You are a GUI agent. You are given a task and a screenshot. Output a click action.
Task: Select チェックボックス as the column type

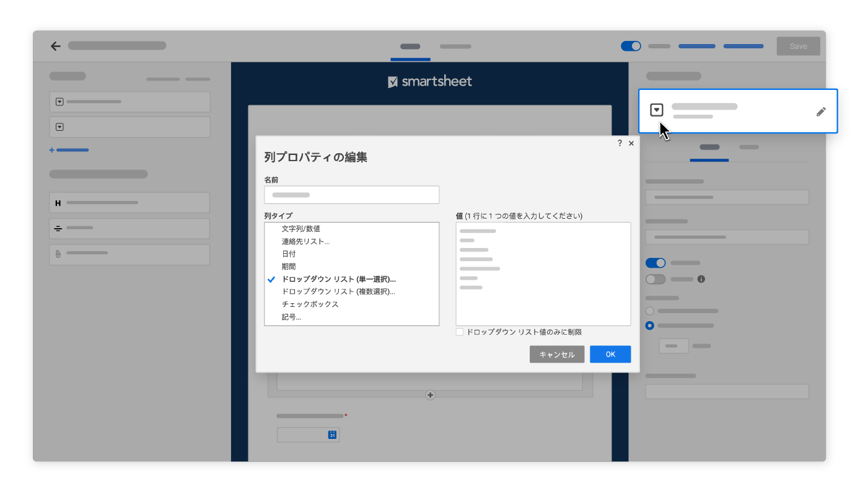(x=310, y=304)
